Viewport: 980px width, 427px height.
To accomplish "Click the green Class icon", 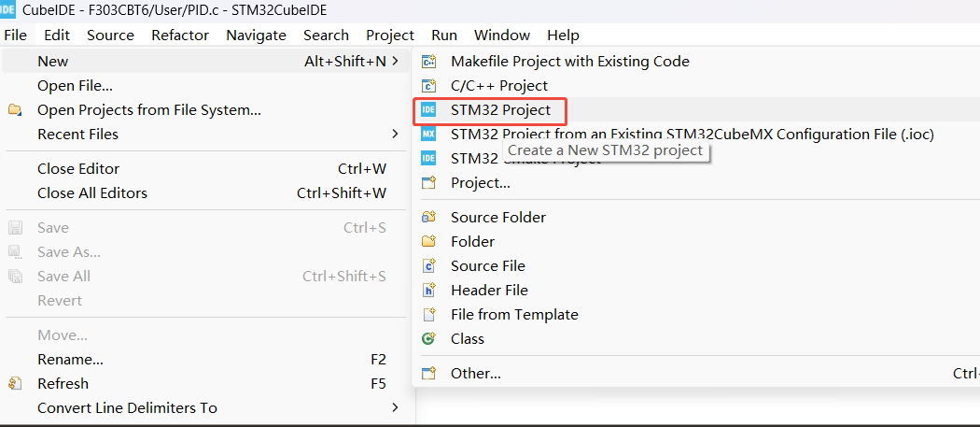I will [x=428, y=339].
